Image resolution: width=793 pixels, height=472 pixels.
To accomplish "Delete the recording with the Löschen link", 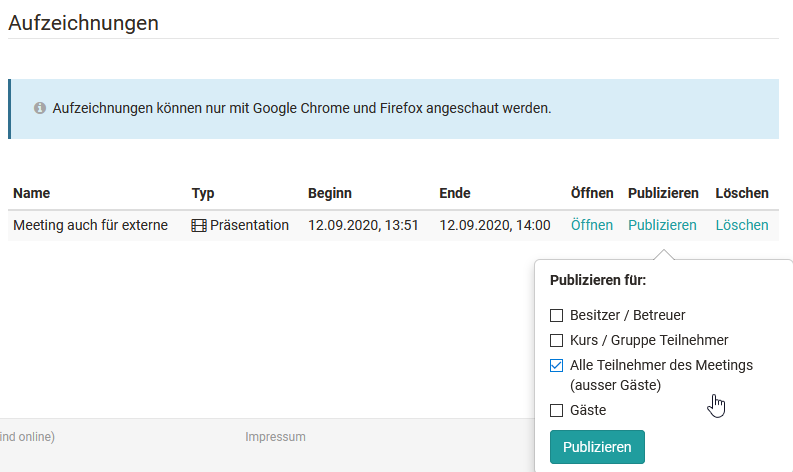I will pos(742,225).
